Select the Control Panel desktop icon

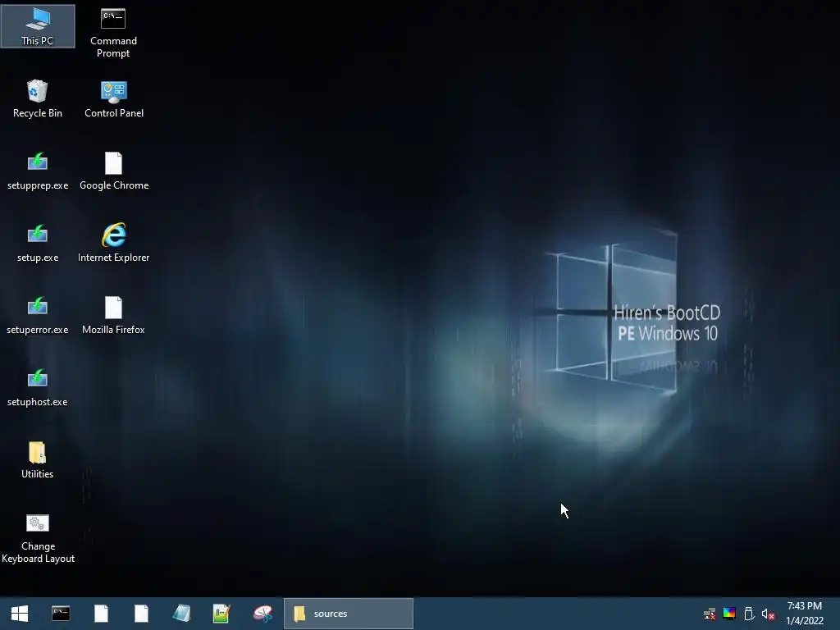tap(113, 98)
